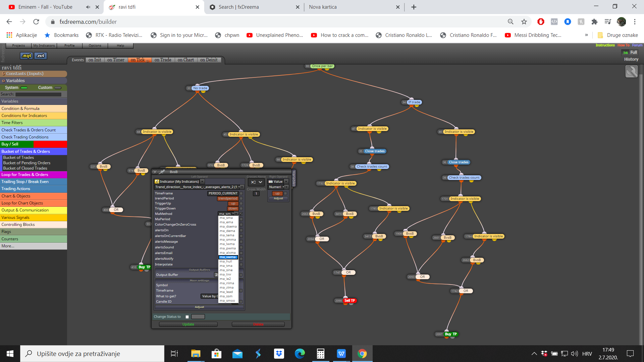Toggle the MaMethod parameter checkbox
The image size is (644, 362).
pos(241,214)
